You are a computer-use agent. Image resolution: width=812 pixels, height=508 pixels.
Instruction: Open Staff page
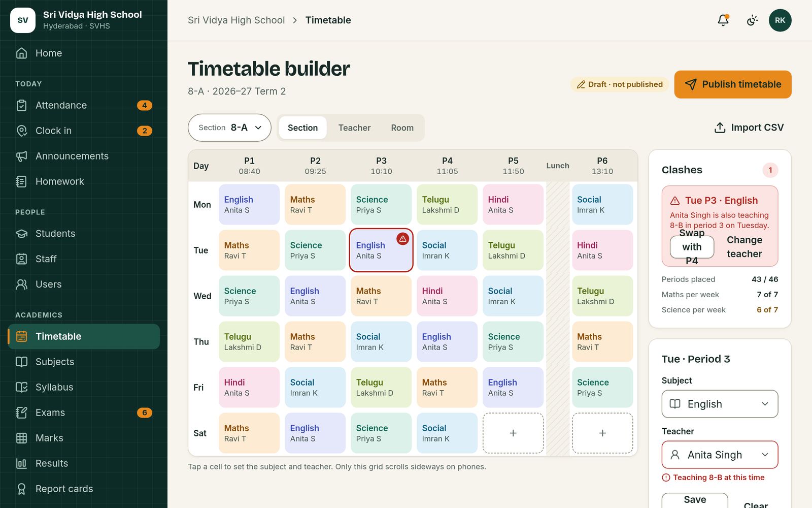(84, 259)
